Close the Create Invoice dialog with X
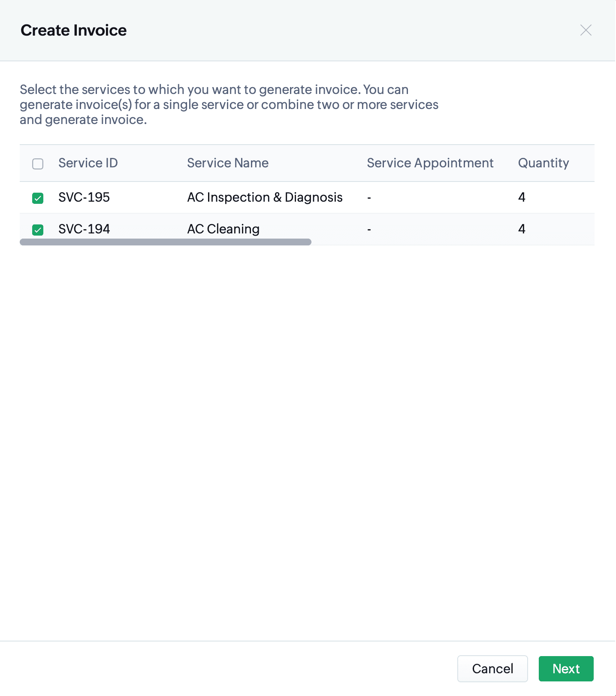Image resolution: width=616 pixels, height=696 pixels. (586, 30)
